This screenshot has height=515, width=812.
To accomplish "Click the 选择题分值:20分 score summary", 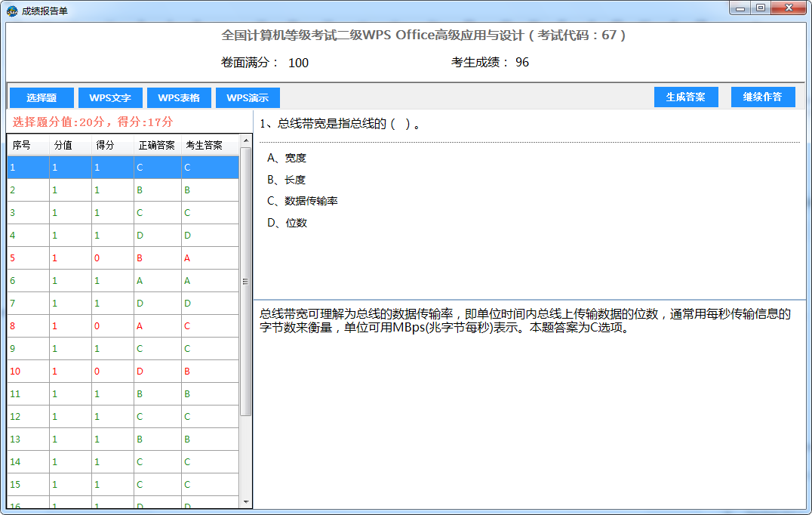I will [93, 122].
